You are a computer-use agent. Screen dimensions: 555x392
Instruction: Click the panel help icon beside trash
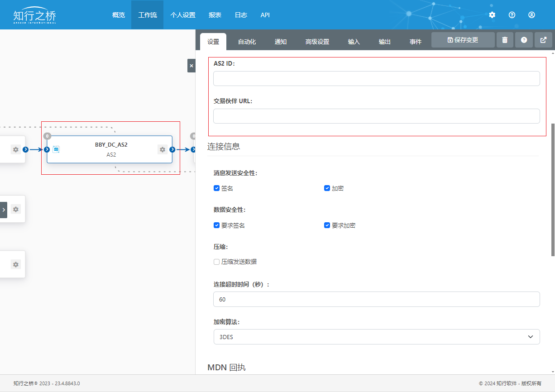tap(524, 40)
